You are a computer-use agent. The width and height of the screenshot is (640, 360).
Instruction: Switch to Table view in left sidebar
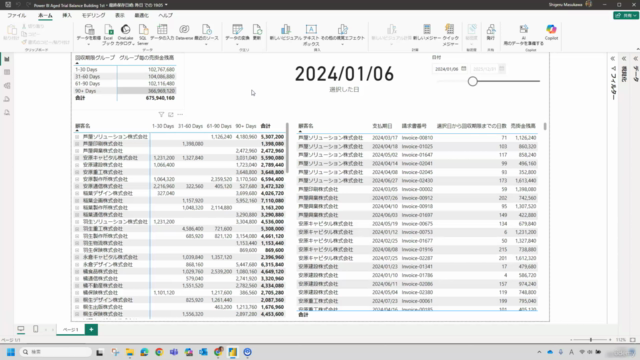point(7,72)
